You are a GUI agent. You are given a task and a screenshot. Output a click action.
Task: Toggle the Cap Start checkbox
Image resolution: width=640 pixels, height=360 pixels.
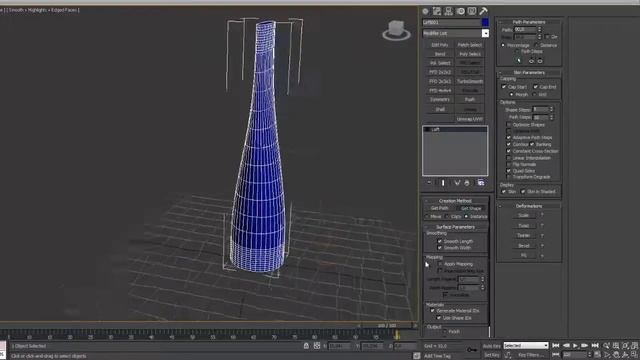pyautogui.click(x=504, y=87)
